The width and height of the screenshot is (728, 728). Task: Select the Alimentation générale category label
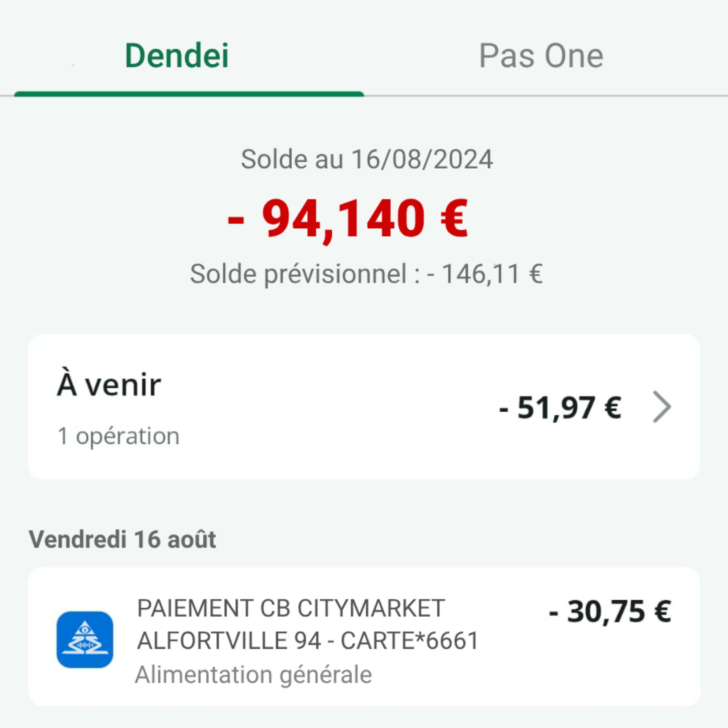tap(254, 675)
